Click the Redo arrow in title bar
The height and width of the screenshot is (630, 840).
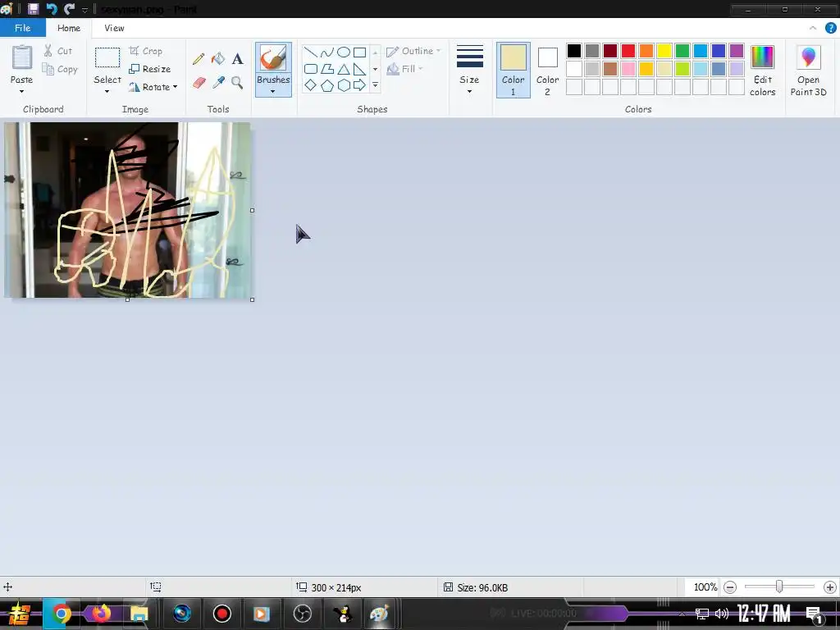tap(69, 8)
